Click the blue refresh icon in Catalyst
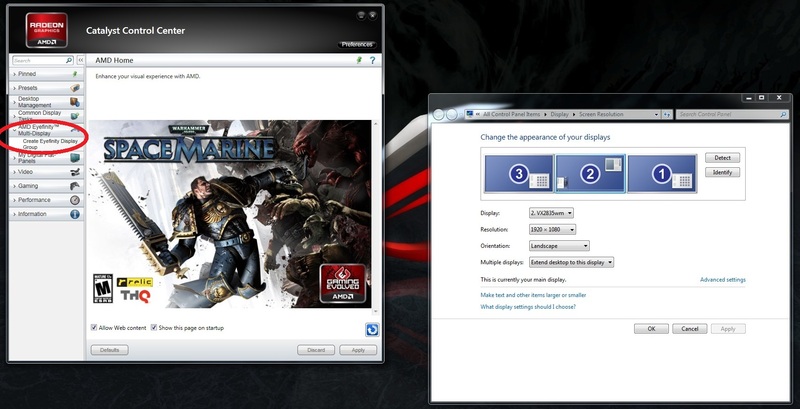Viewport: 800px width, 409px height. point(372,330)
